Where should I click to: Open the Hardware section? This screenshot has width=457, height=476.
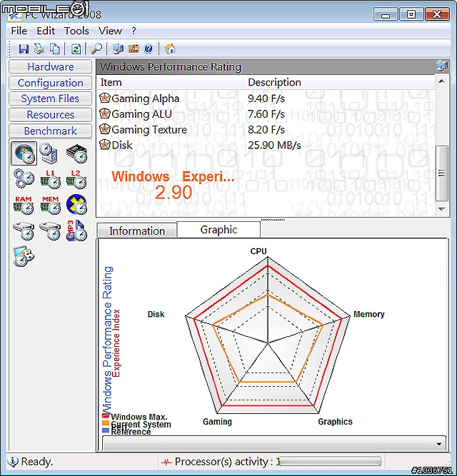coord(50,67)
